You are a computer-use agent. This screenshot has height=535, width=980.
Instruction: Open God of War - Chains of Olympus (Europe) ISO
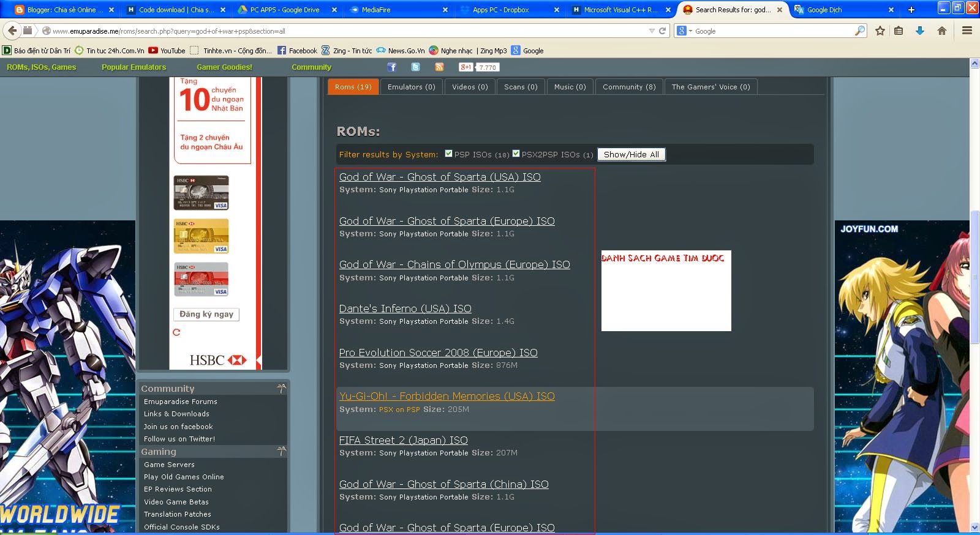coord(454,264)
